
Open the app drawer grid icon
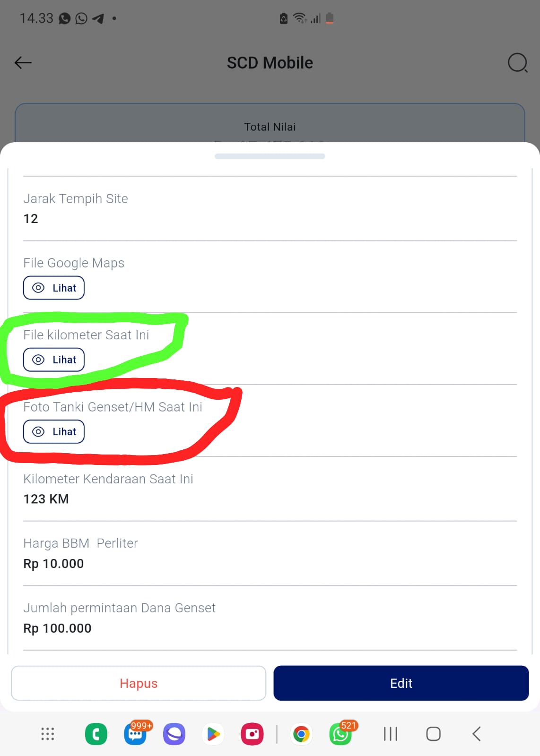pyautogui.click(x=47, y=734)
